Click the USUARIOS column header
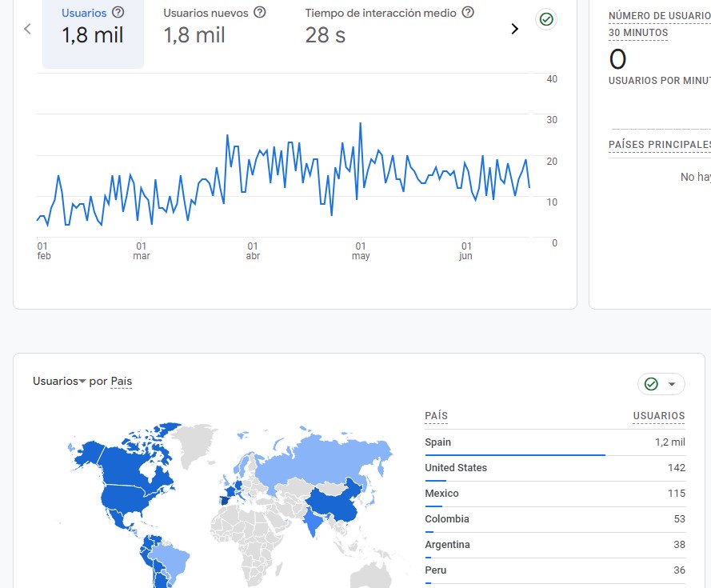 (659, 415)
